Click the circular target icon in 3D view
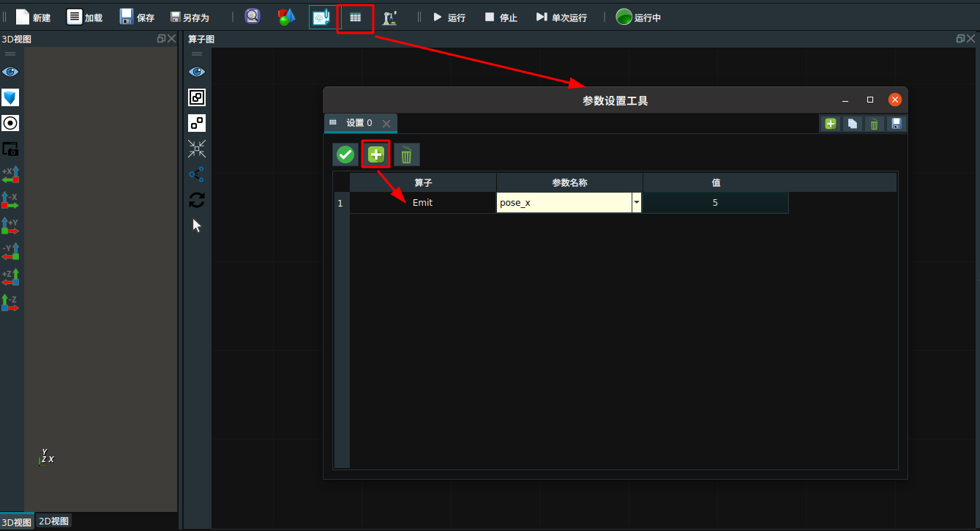This screenshot has width=980, height=531. [x=10, y=123]
